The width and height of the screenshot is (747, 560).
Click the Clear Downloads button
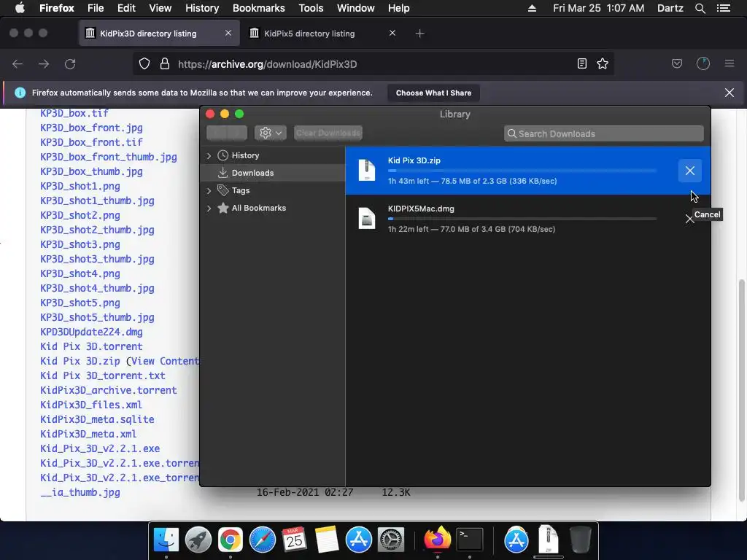point(328,133)
